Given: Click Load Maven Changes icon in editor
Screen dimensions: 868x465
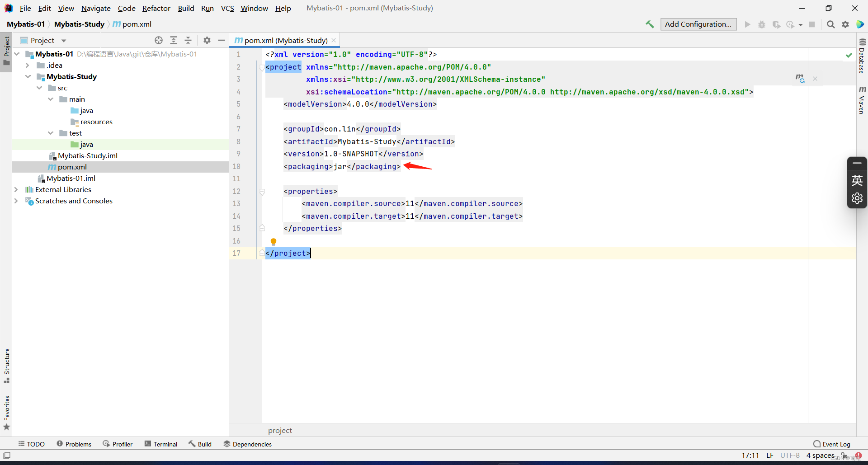Looking at the screenshot, I should click(800, 79).
